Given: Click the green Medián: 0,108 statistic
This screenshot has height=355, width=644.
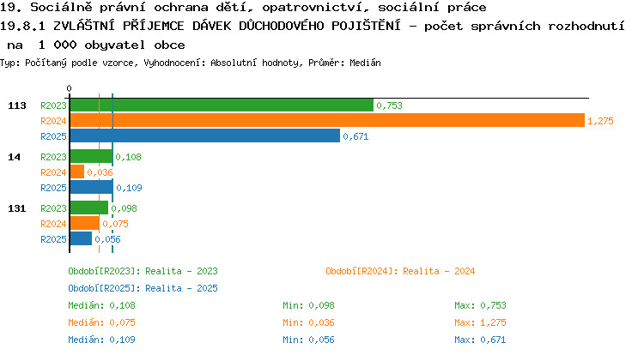Looking at the screenshot, I should pyautogui.click(x=101, y=305).
